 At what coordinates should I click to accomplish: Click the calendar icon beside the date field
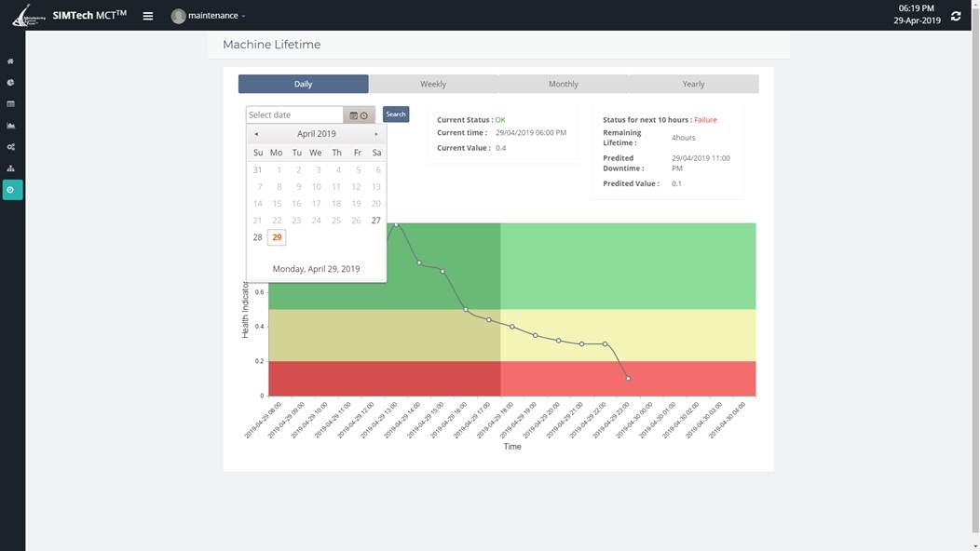(x=353, y=115)
